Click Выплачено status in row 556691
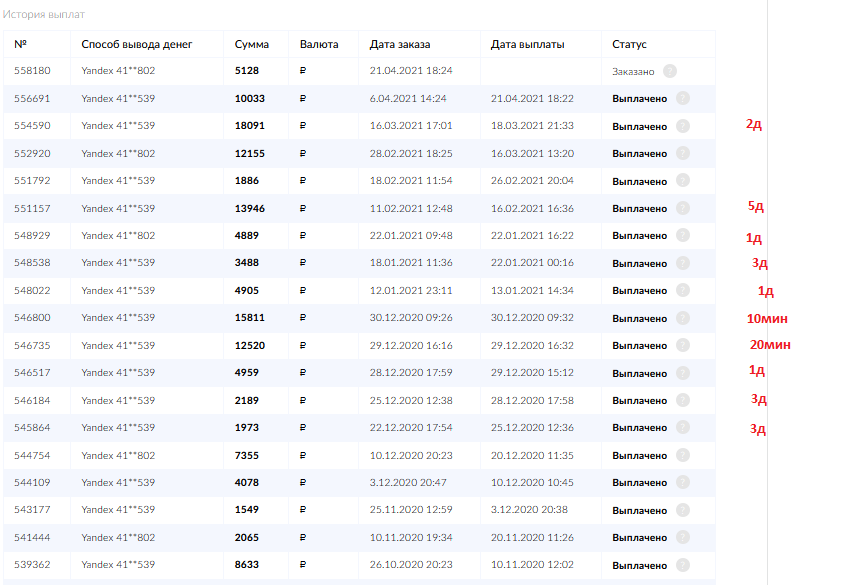The image size is (849, 585). point(639,99)
